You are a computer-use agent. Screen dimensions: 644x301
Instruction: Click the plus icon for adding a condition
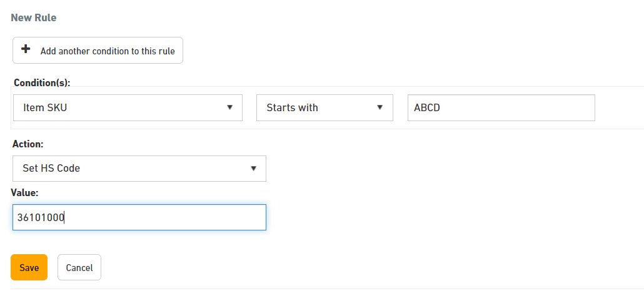26,49
